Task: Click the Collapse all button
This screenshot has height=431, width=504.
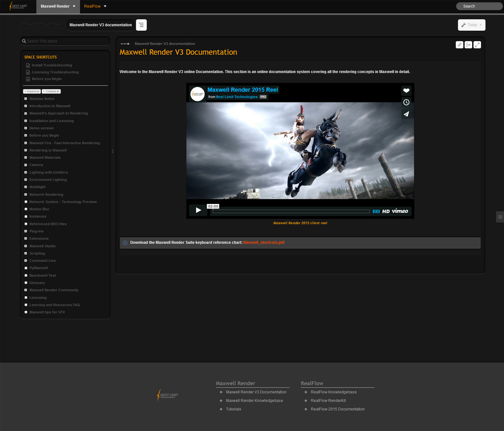Action: (51, 91)
